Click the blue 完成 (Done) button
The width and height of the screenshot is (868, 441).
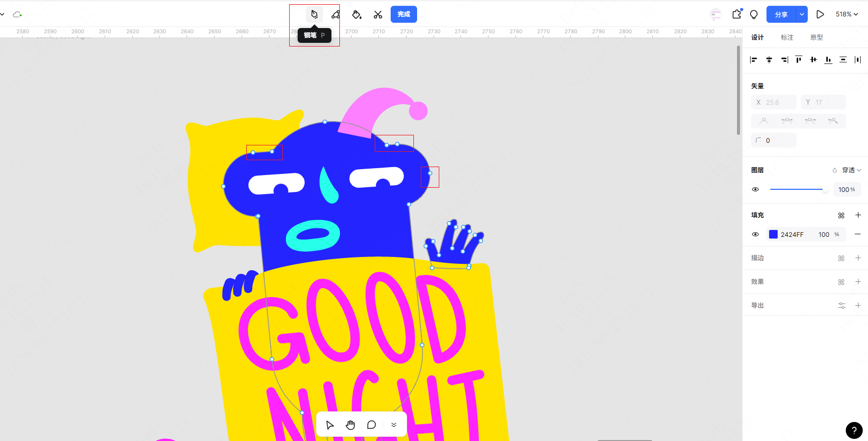(x=404, y=14)
